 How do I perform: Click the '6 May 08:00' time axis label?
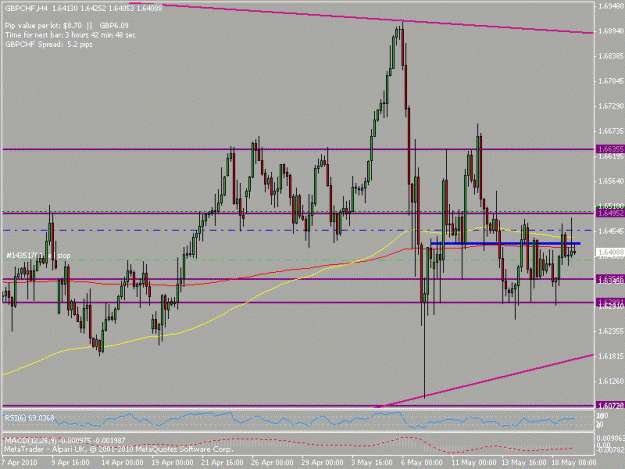coord(422,463)
